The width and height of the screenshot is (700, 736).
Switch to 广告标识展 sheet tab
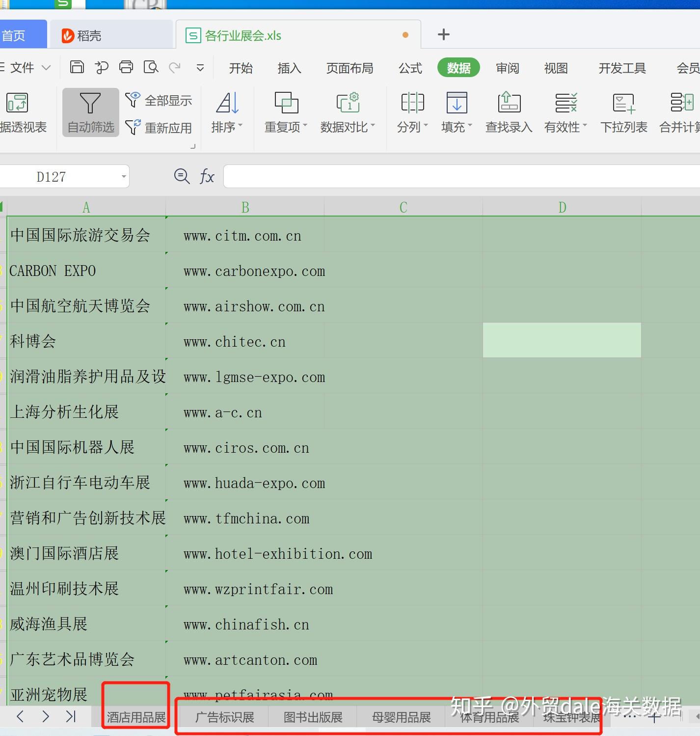point(224,717)
